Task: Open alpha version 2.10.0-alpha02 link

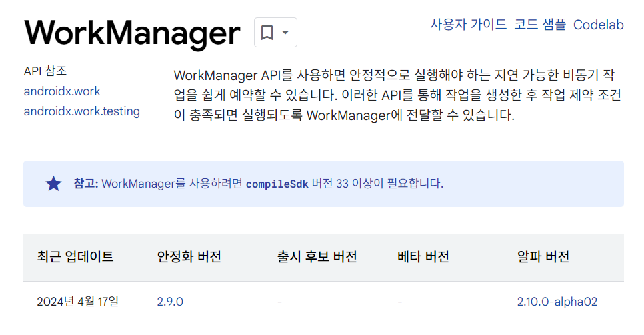Action: pyautogui.click(x=557, y=302)
